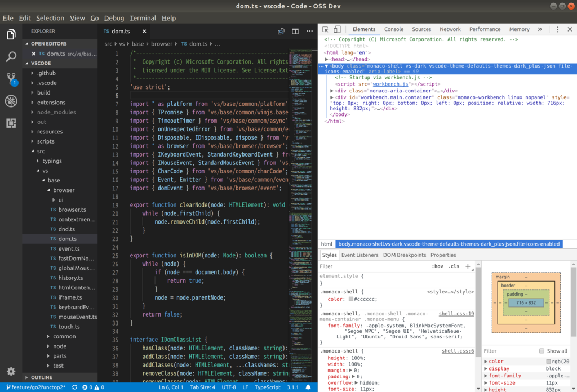Click the 716 × 832 content box in box model
This screenshot has height=392, width=577.
coord(526,302)
